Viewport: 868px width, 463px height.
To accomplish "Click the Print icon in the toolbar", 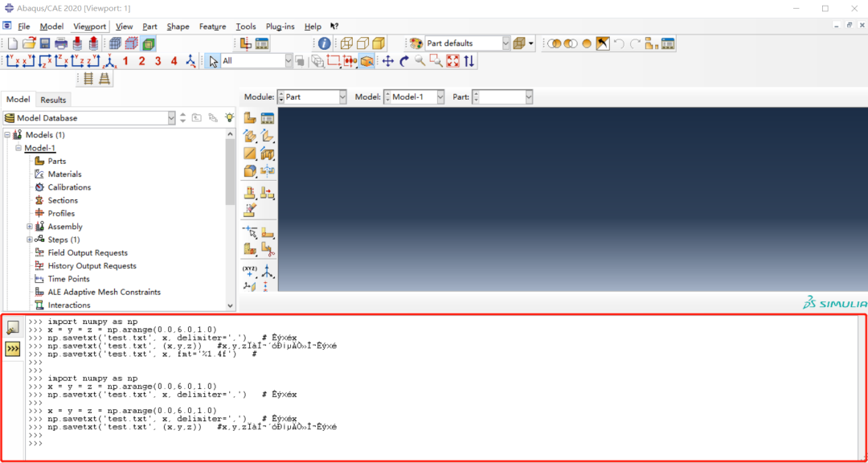I will click(61, 43).
